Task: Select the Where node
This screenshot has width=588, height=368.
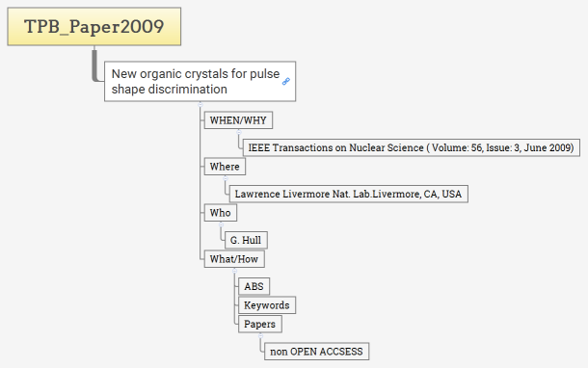Action: click(x=225, y=167)
